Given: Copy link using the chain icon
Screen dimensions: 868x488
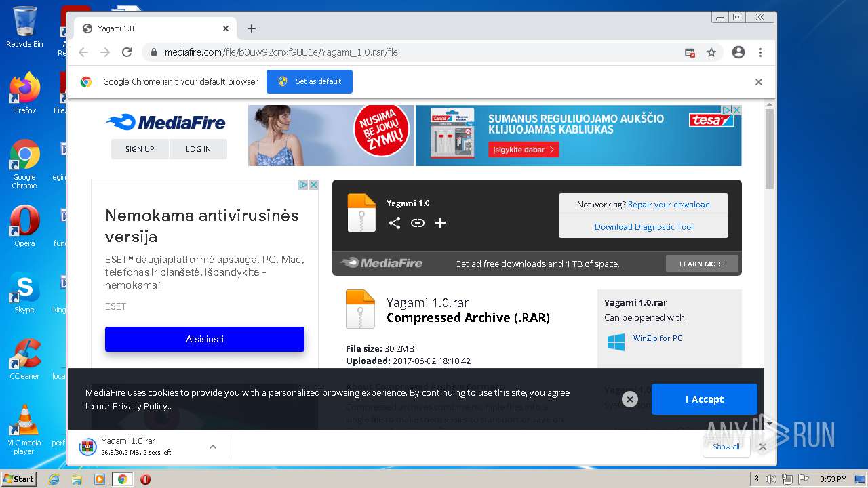Looking at the screenshot, I should click(x=418, y=223).
